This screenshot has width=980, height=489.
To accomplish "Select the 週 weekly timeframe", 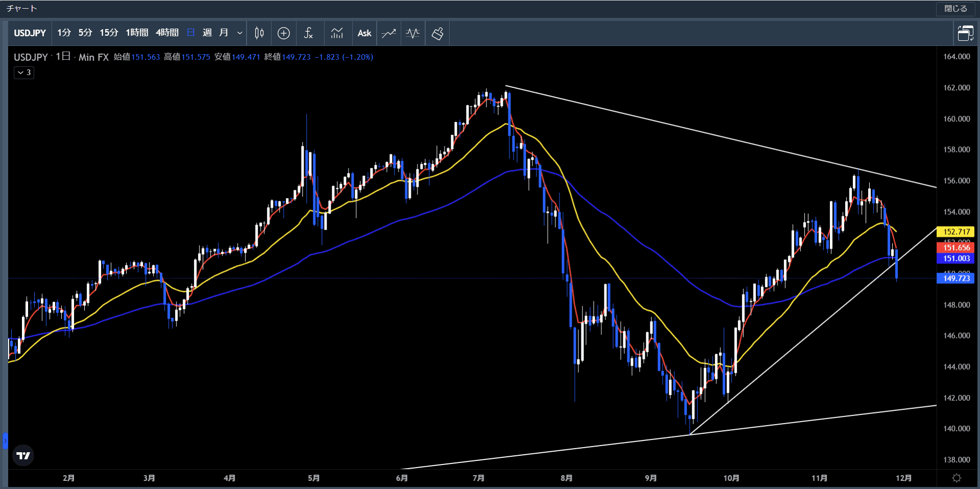I will (207, 33).
